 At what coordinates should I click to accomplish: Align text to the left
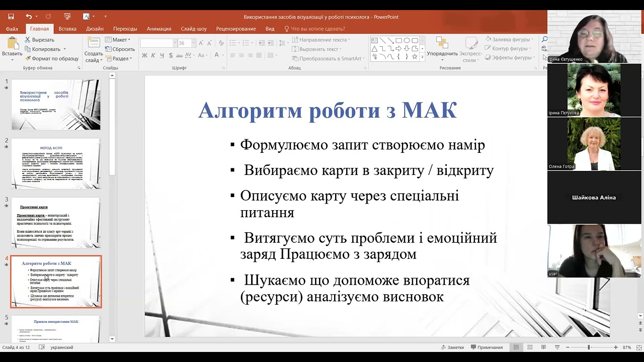(x=232, y=55)
